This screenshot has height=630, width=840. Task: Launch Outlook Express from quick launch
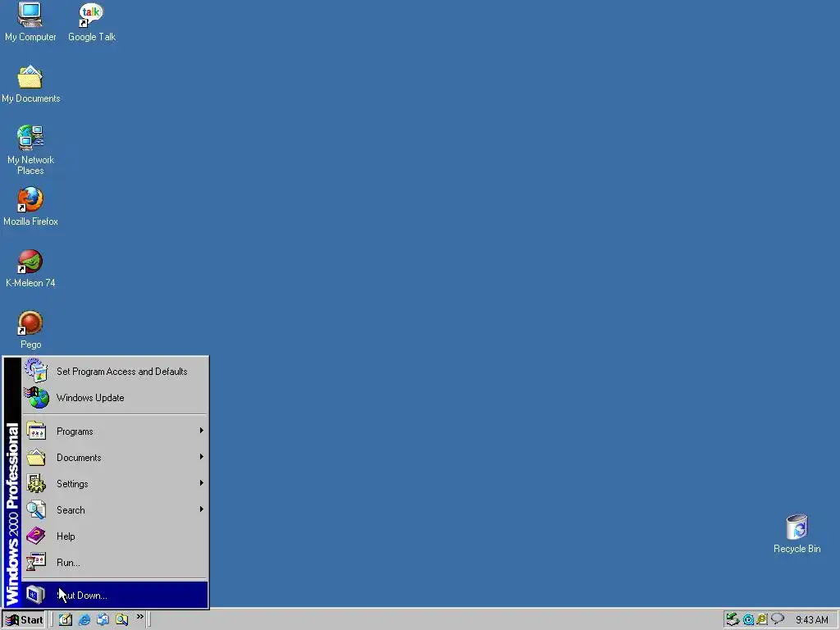103,620
